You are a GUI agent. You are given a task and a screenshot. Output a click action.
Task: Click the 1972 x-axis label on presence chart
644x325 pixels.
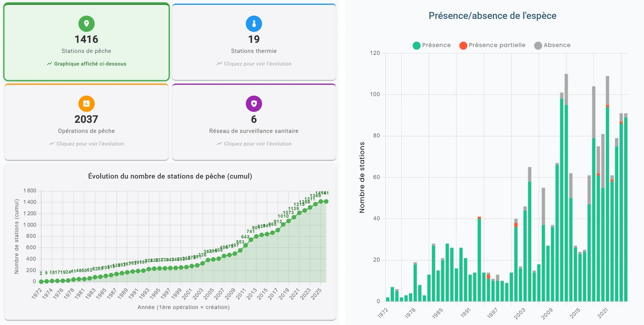pos(383,313)
